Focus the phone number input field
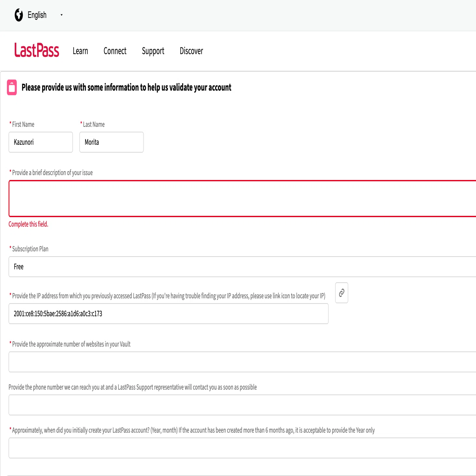 (x=242, y=405)
